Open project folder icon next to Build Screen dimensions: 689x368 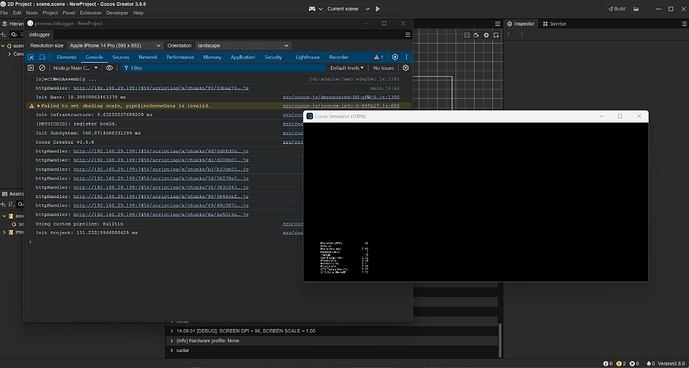coord(636,9)
